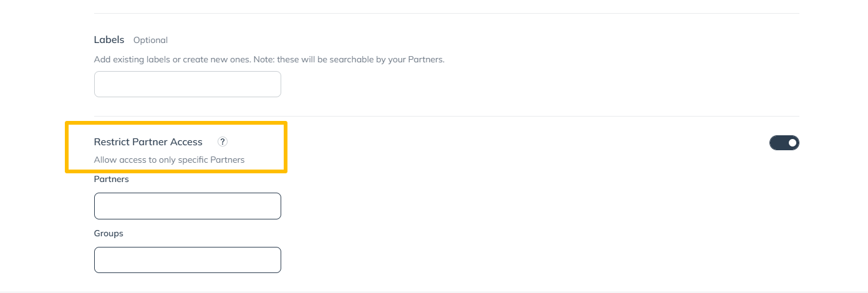Click the "Restrict Partner Access" heading
The height and width of the screenshot is (293, 868).
(x=148, y=142)
